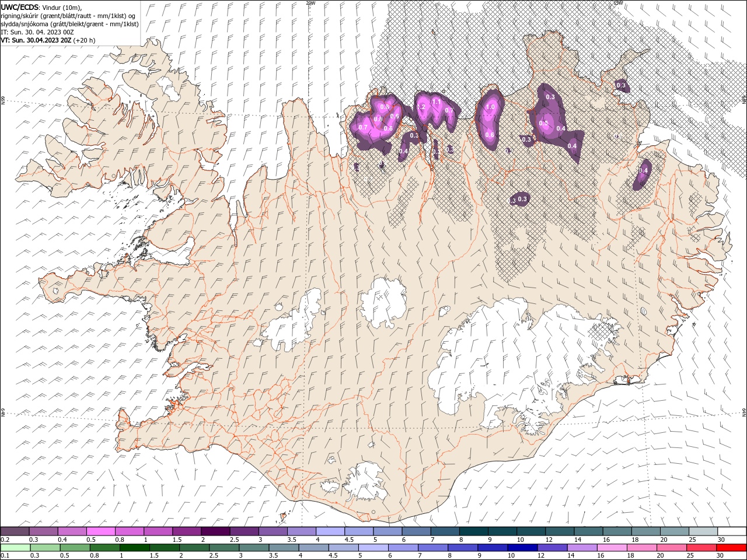The width and height of the screenshot is (747, 560).
Task: Click the pale green 0.1 swatch, lower legend
Action: [x=16, y=548]
